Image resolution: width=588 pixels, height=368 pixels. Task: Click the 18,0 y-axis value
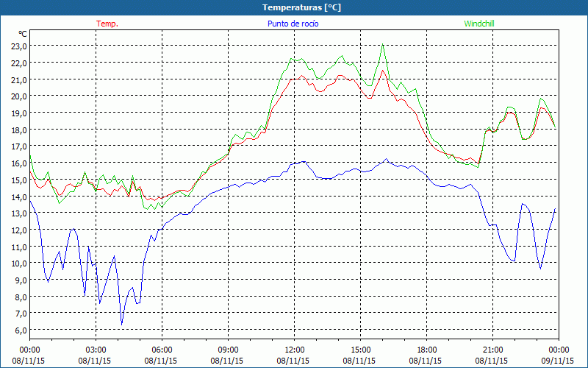(19, 130)
